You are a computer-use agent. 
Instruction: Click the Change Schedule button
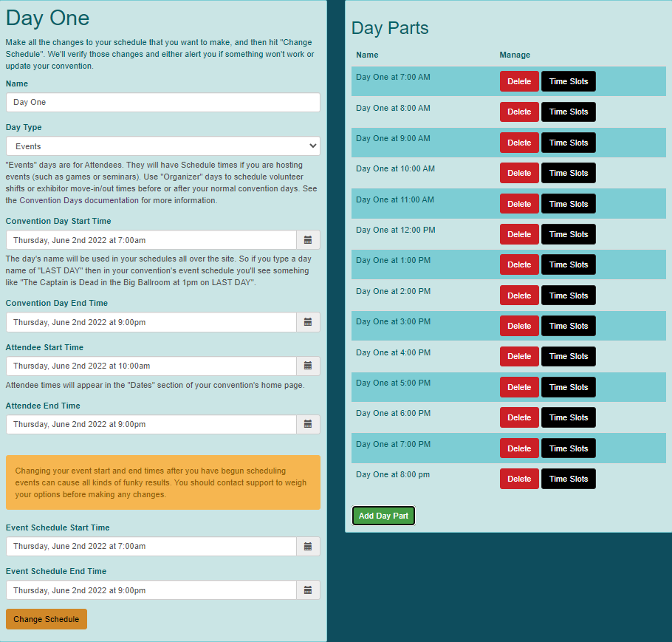[47, 619]
